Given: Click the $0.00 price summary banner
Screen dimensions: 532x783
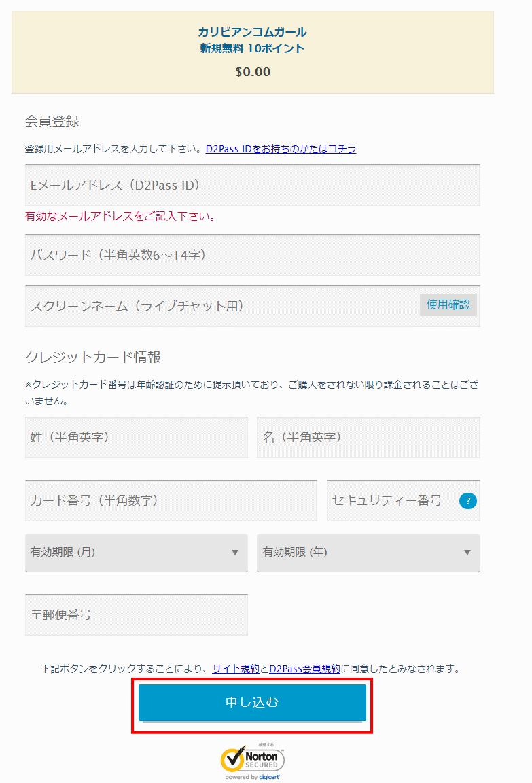Looking at the screenshot, I should coord(252,52).
